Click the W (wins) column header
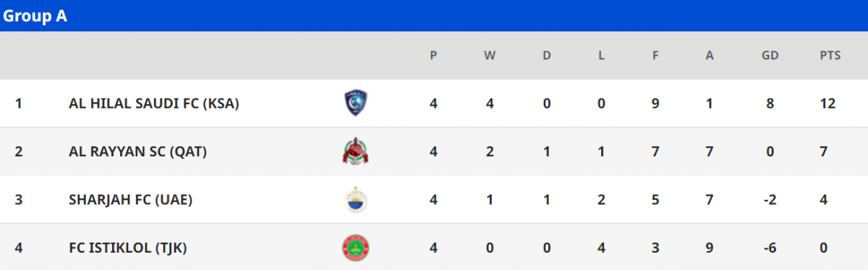 490,55
